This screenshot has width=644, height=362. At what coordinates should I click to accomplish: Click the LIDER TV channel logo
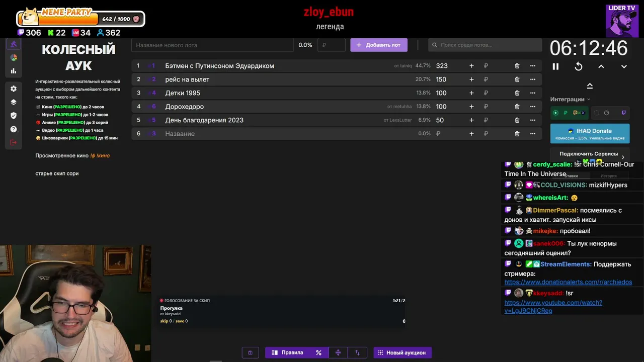pyautogui.click(x=622, y=21)
